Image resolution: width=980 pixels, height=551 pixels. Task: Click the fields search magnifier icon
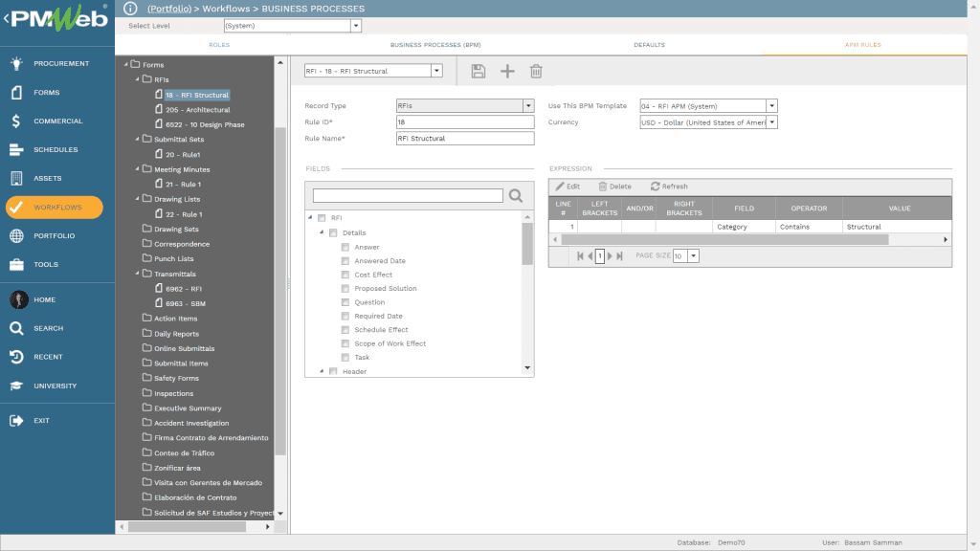[x=516, y=195]
